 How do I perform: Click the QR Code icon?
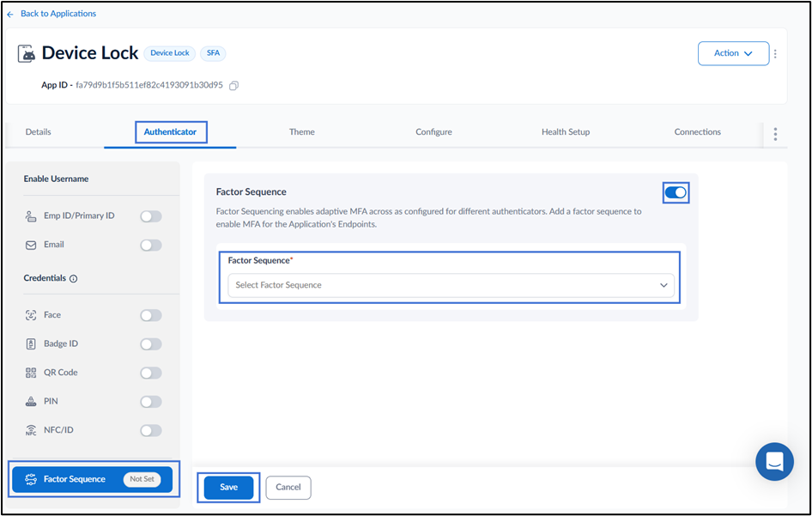point(31,373)
